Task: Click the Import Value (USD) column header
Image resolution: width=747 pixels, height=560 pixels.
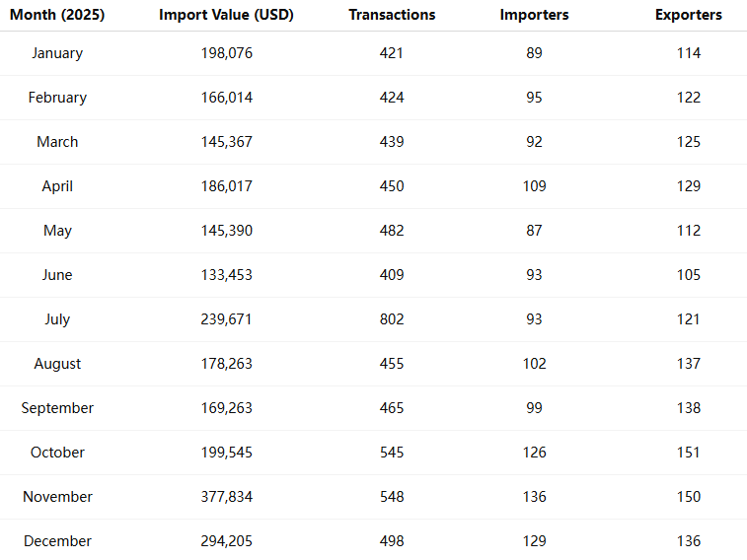Action: [x=226, y=15]
